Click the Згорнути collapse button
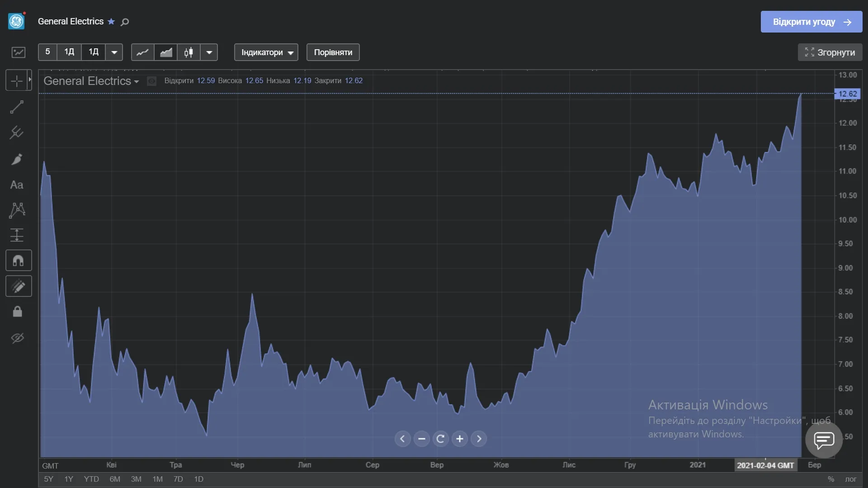This screenshot has width=868, height=488. click(830, 52)
